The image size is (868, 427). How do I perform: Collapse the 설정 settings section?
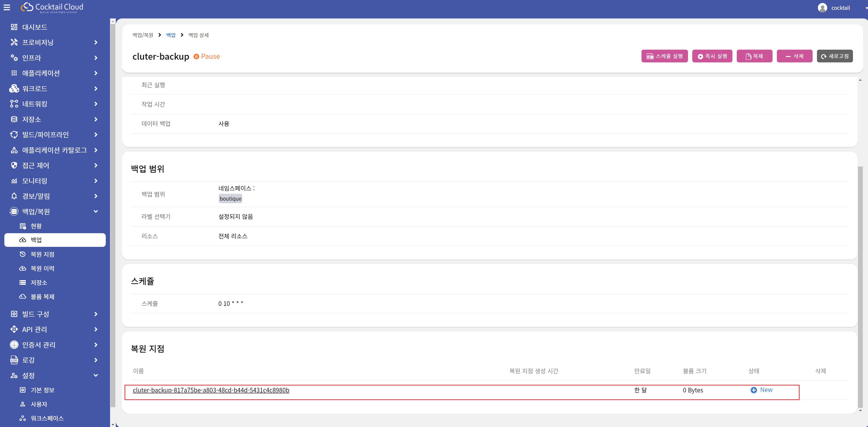tap(96, 375)
